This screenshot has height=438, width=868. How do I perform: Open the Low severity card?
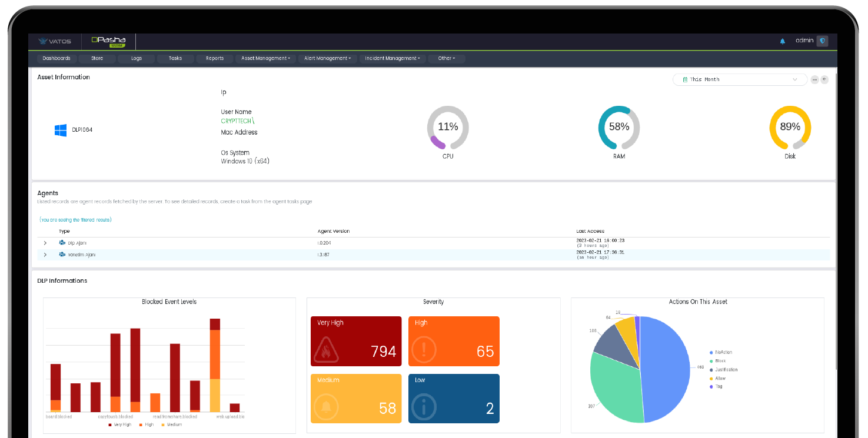coord(454,399)
